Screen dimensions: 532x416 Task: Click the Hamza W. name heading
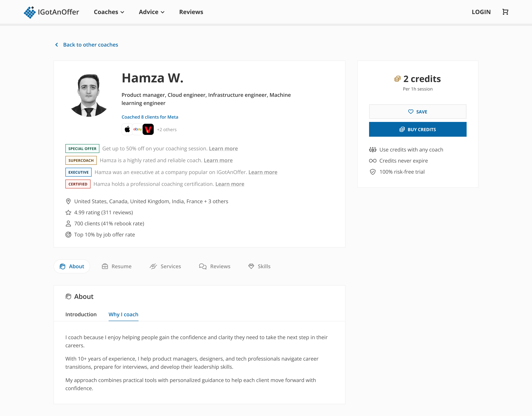tap(152, 78)
